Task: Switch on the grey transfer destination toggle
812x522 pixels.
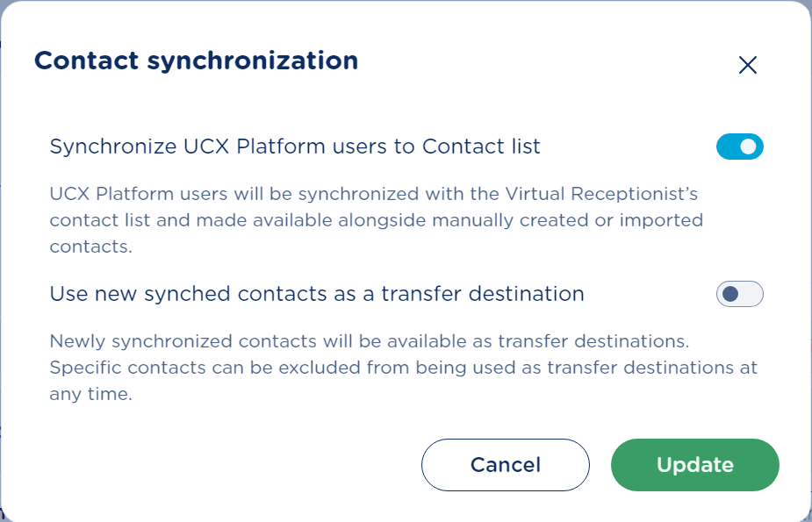Action: [740, 294]
